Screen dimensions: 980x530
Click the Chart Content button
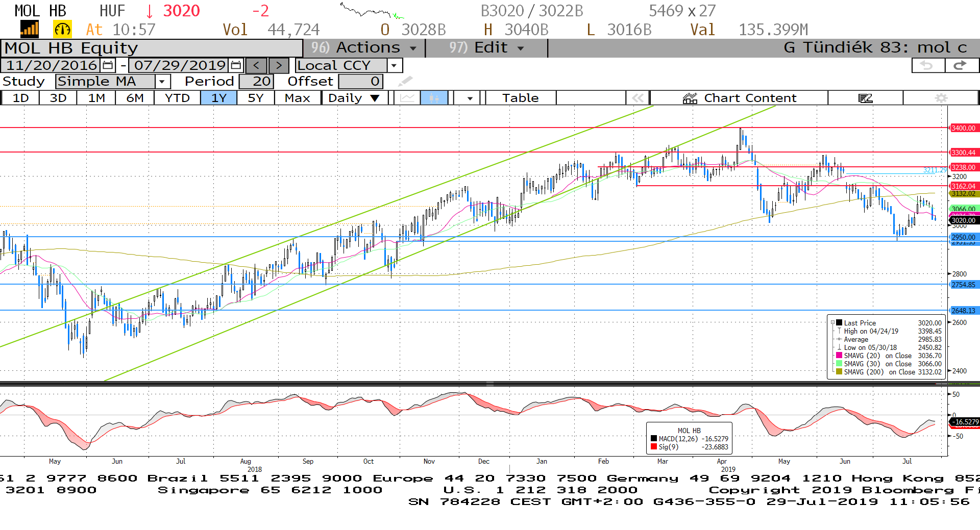[x=740, y=98]
